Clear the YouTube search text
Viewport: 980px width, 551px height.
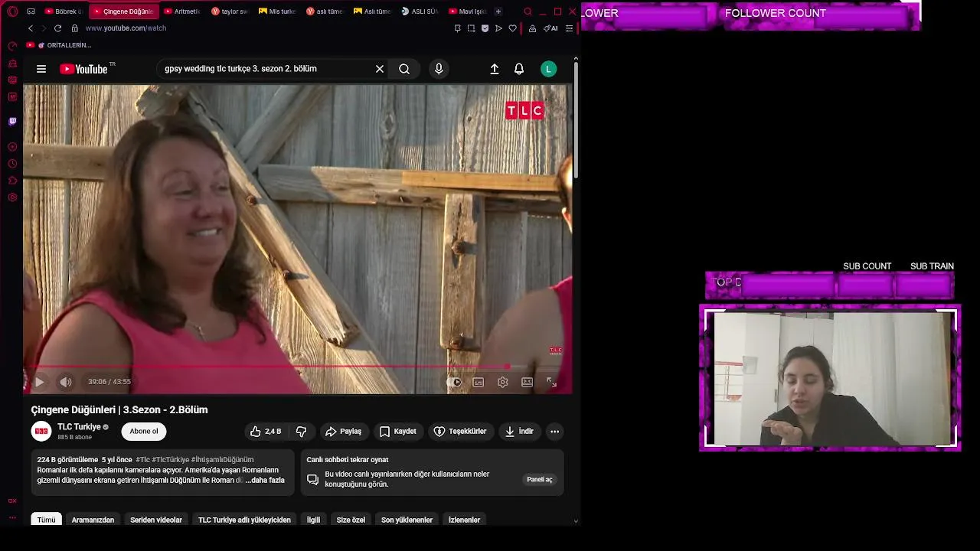pos(380,69)
